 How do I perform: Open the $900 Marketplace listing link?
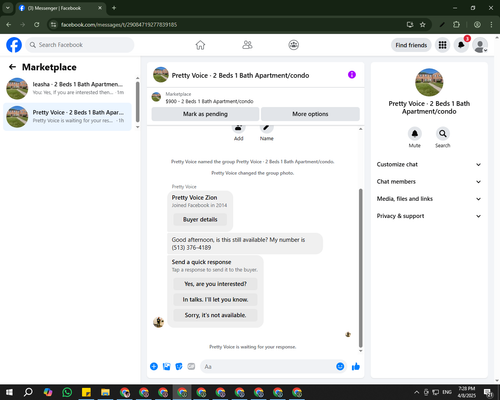209,101
